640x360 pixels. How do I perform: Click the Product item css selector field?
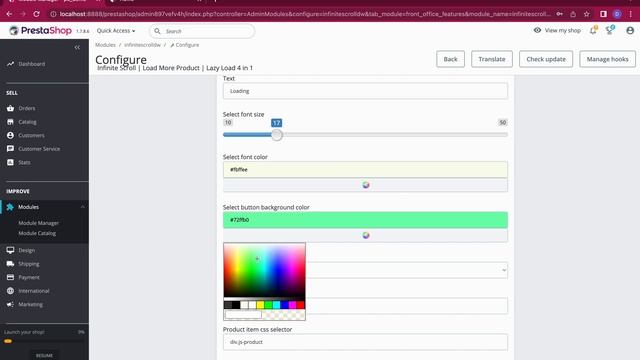[x=365, y=342]
